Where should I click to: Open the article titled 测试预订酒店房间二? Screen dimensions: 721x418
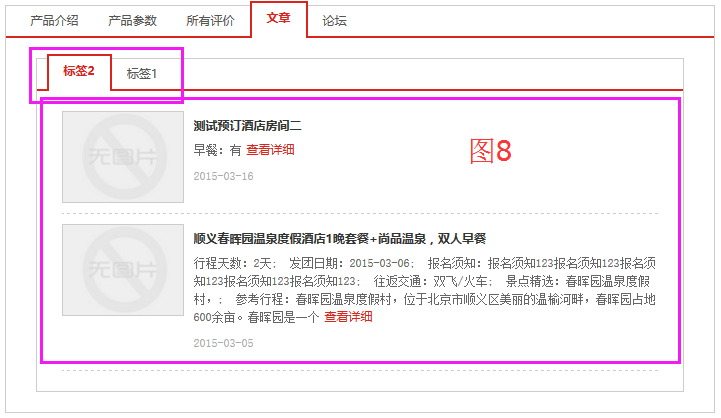(x=247, y=126)
